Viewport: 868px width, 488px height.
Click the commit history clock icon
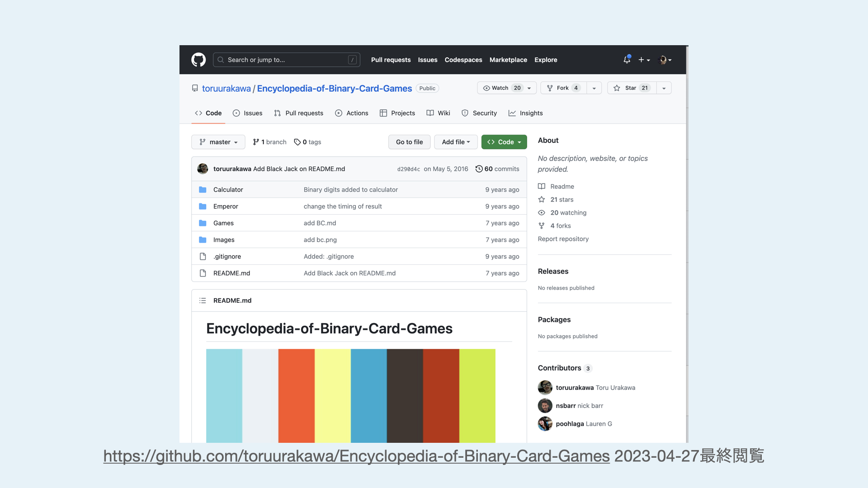(x=479, y=169)
